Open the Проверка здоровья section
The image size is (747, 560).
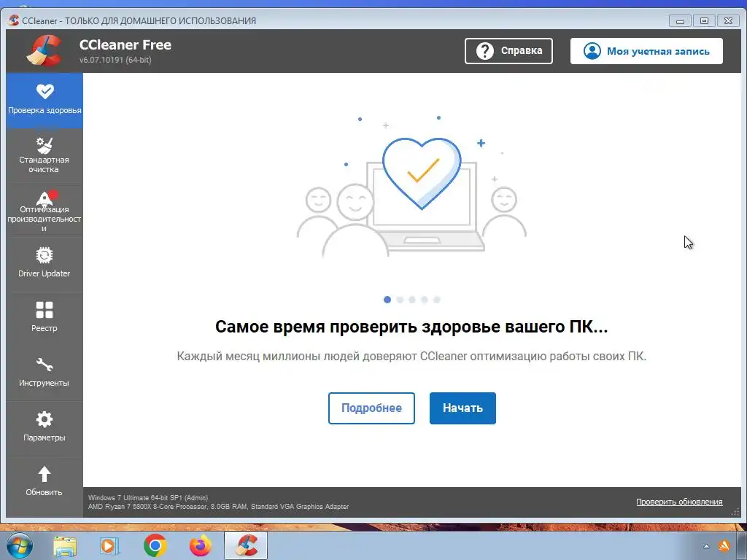pyautogui.click(x=44, y=101)
